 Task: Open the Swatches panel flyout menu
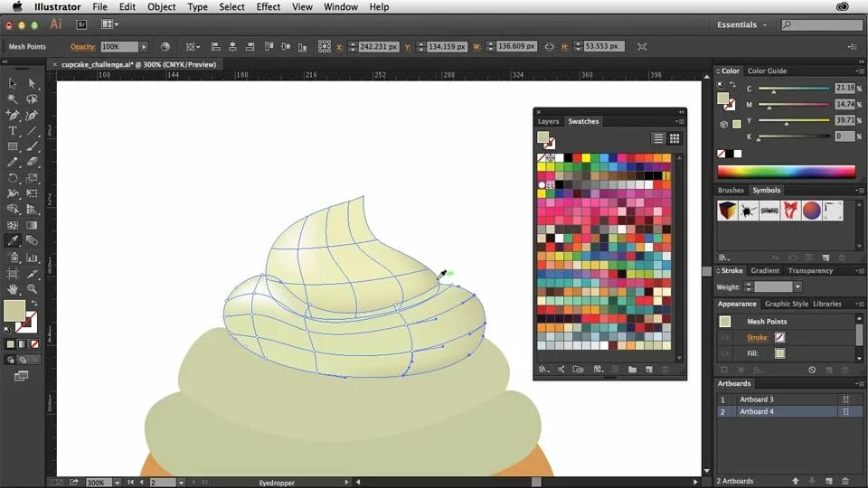680,121
